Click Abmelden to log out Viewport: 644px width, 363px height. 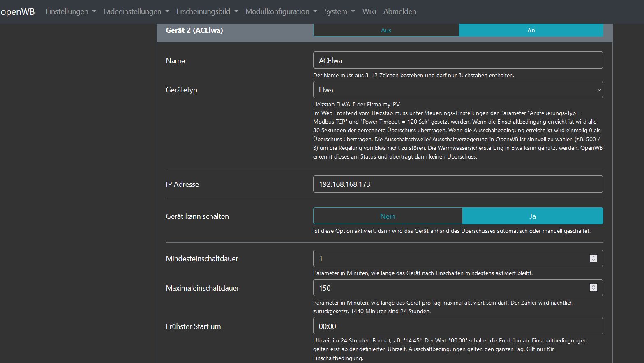[x=399, y=11]
